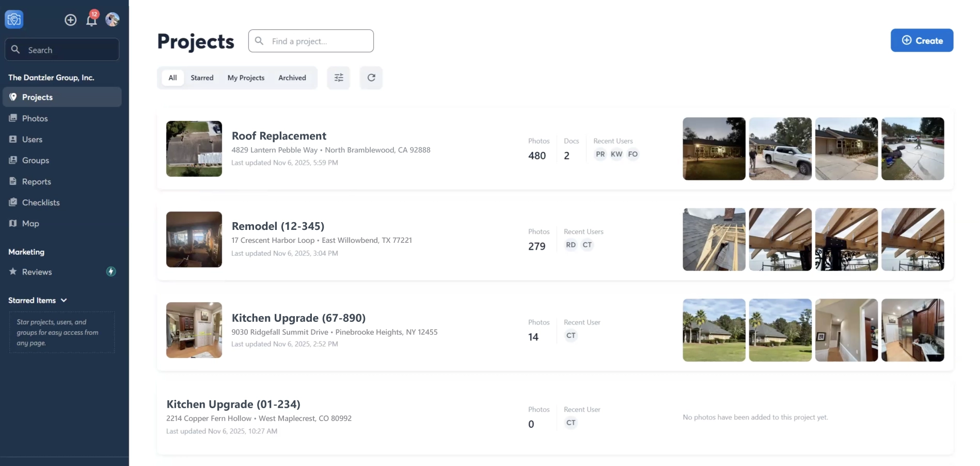Select the KW recent user badge

[x=617, y=154]
